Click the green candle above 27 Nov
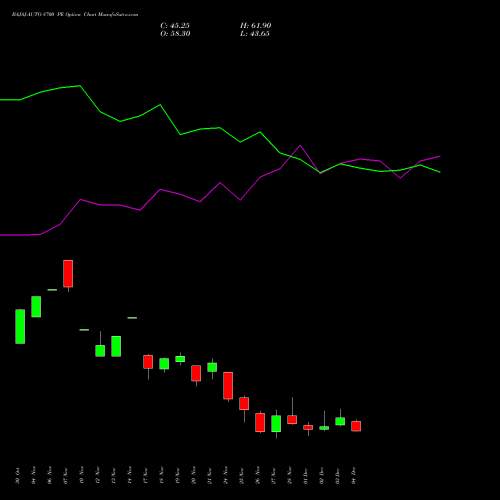Screen dimensions: 500x500 276,424
